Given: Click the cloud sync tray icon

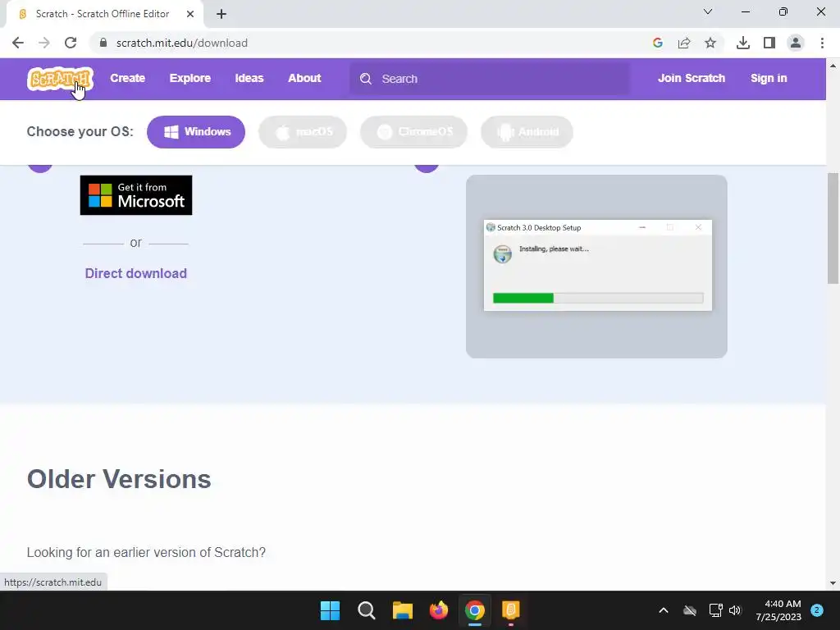Looking at the screenshot, I should point(690,610).
